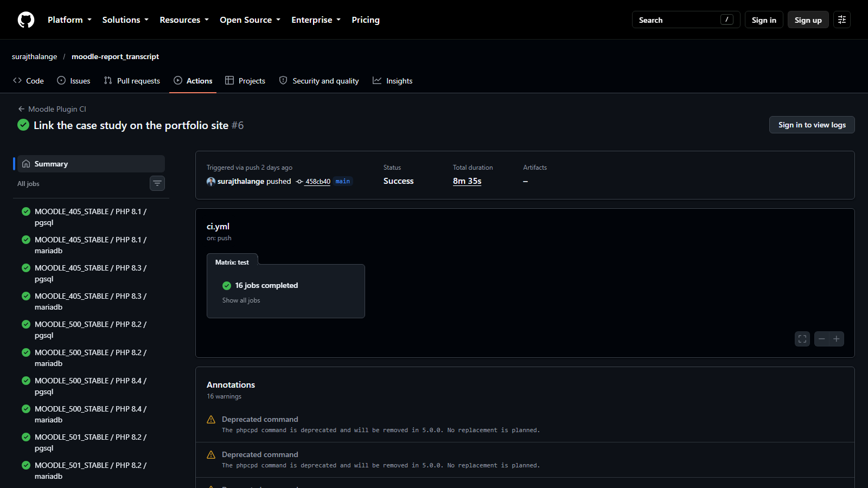
Task: Open moodle-report_transcript repository link
Action: [115, 56]
